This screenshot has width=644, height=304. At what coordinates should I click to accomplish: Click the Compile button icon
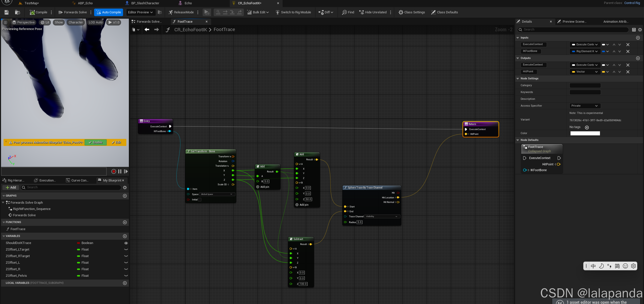point(32,12)
